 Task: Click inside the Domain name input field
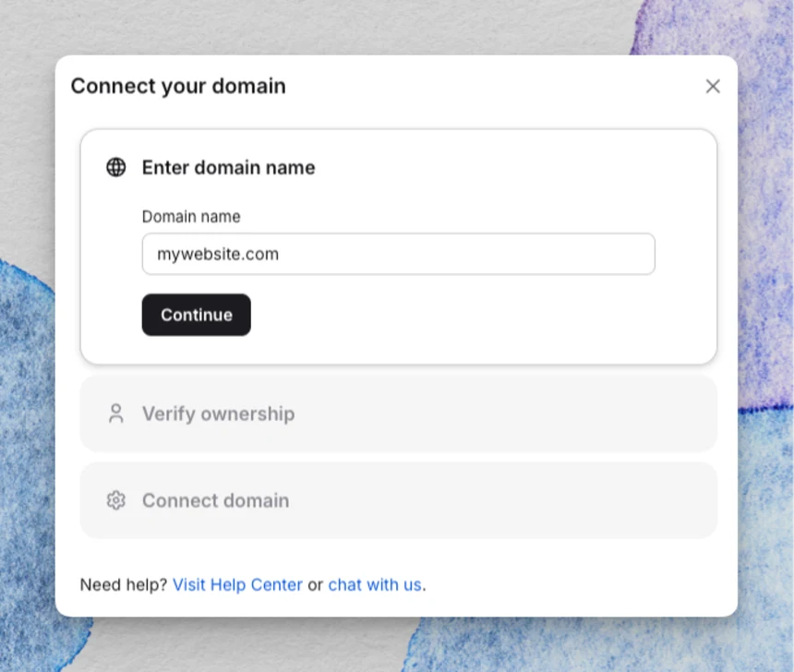[x=398, y=254]
